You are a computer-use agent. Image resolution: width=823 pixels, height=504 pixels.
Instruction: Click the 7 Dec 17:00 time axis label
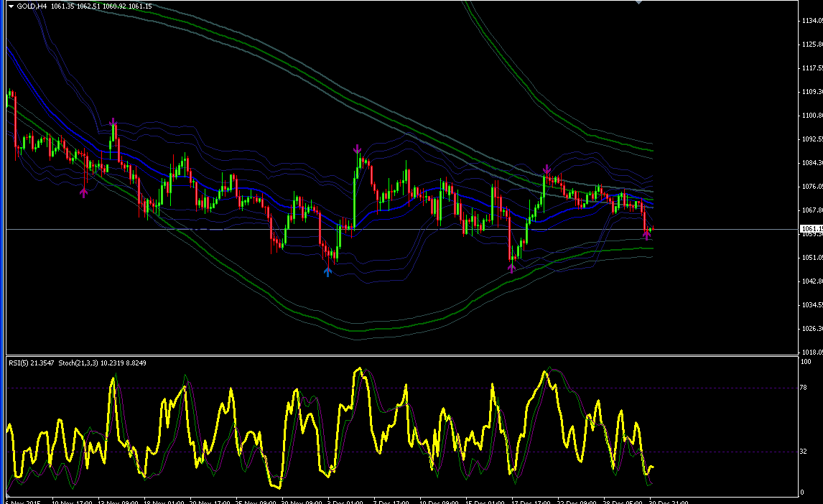391,502
